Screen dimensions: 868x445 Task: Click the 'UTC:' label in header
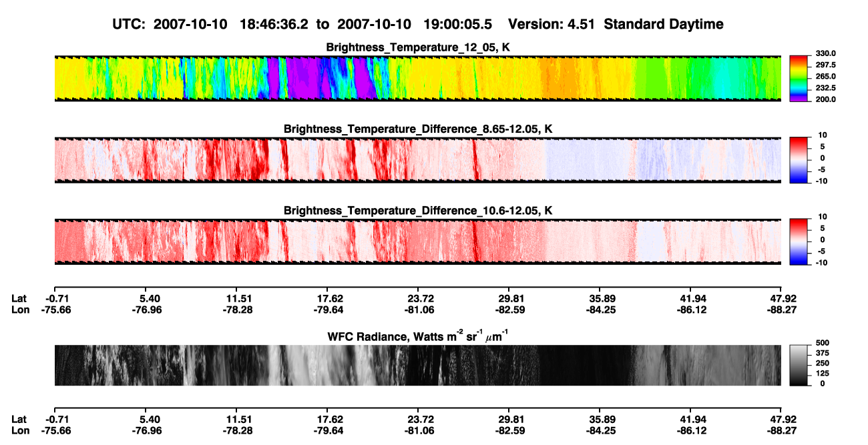click(130, 25)
